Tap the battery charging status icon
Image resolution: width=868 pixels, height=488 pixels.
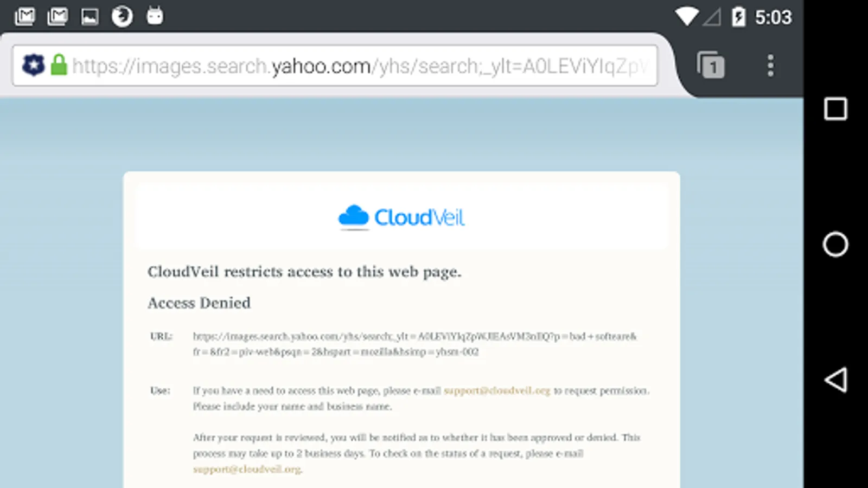pos(738,16)
